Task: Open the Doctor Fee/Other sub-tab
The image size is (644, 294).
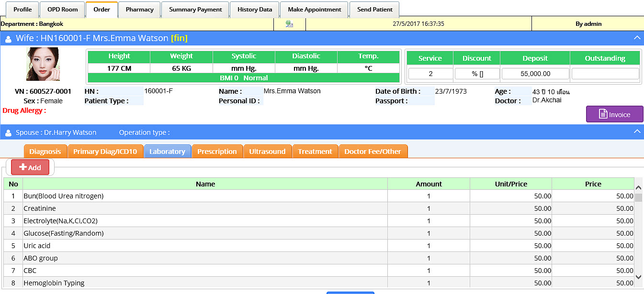Action: pos(373,152)
